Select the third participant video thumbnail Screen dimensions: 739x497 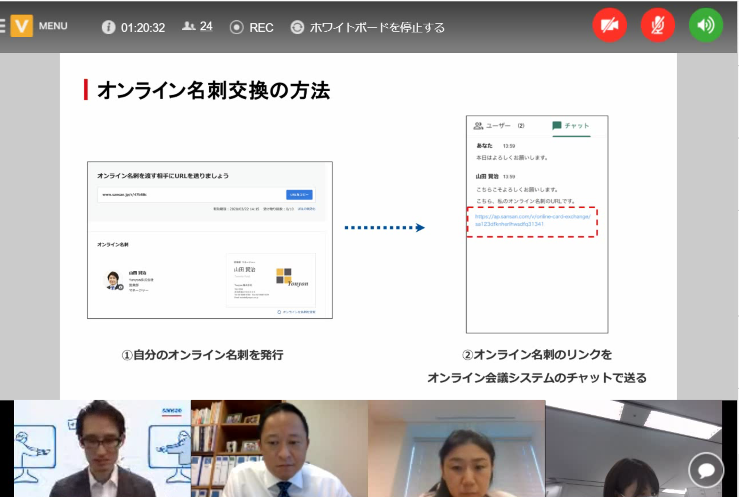pyautogui.click(x=456, y=448)
